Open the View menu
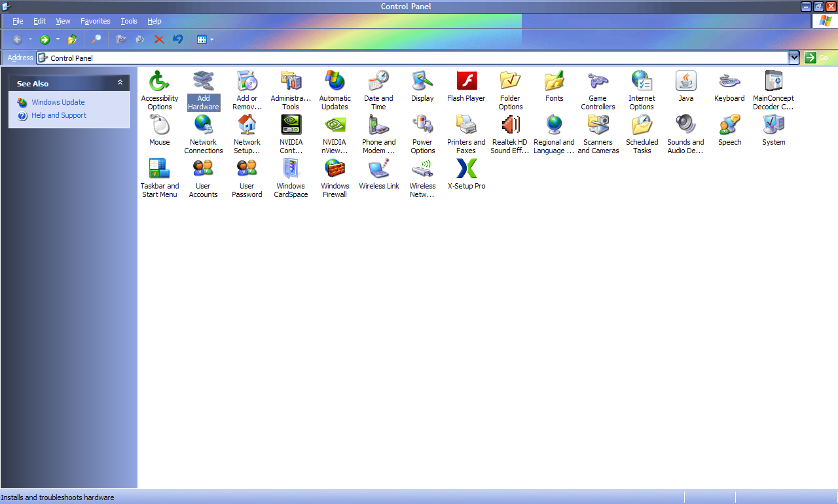This screenshot has height=504, width=838. click(x=63, y=21)
